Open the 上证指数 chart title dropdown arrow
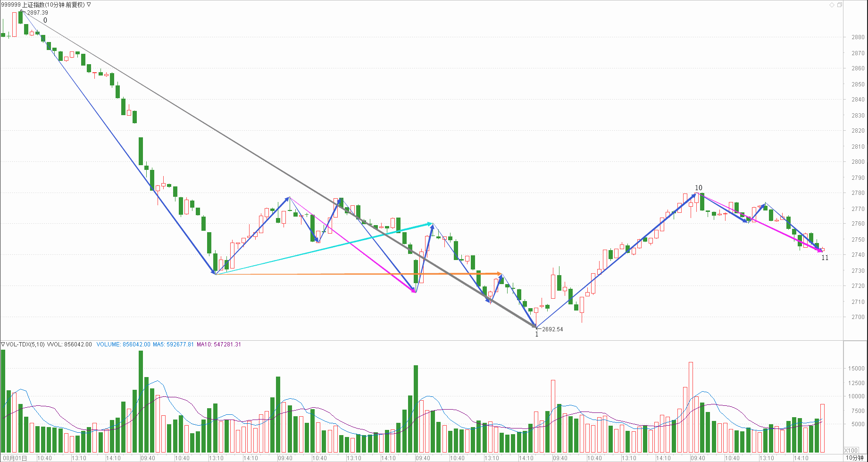This screenshot has height=462, width=868. click(89, 5)
